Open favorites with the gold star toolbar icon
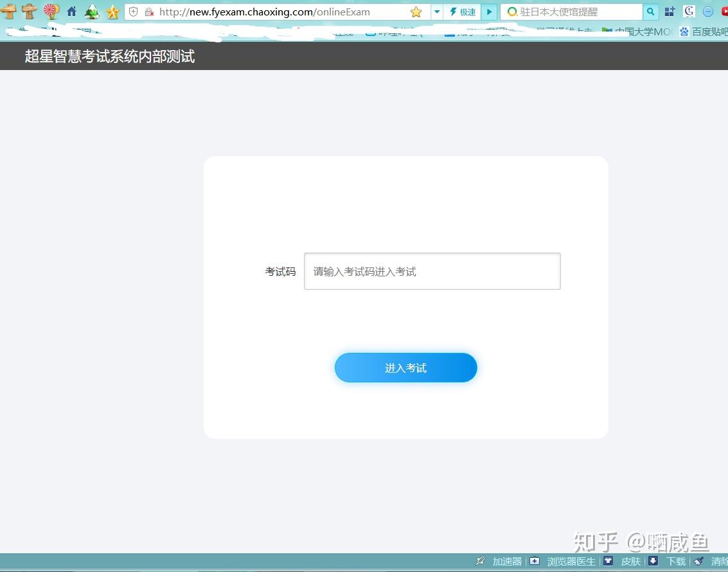Viewport: 728px width, 572px height. coord(113,12)
